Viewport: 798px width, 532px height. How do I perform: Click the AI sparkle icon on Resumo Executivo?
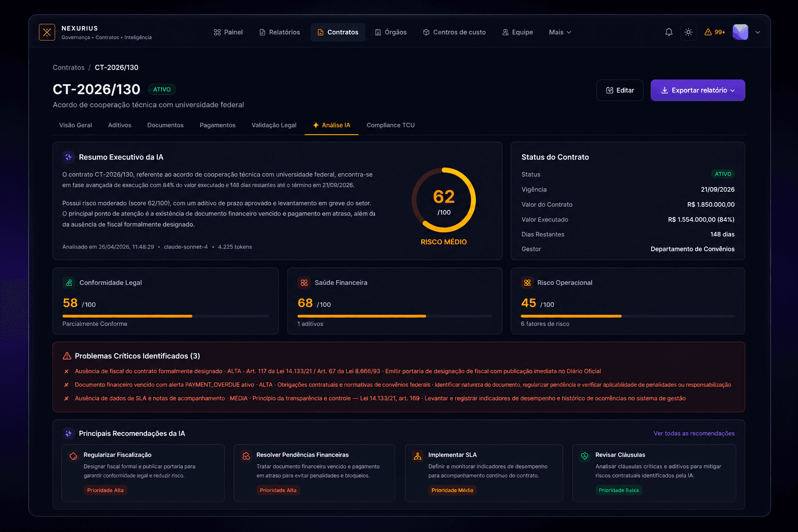[68, 157]
